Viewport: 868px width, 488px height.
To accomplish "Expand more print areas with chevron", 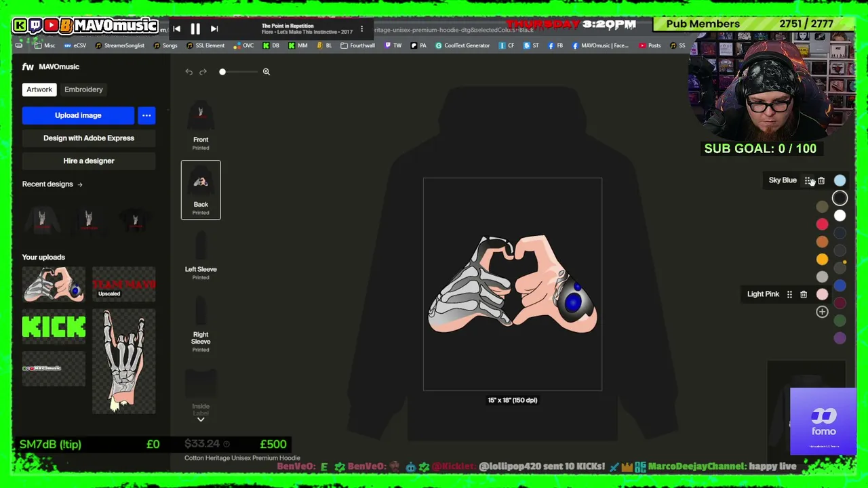I will [201, 420].
